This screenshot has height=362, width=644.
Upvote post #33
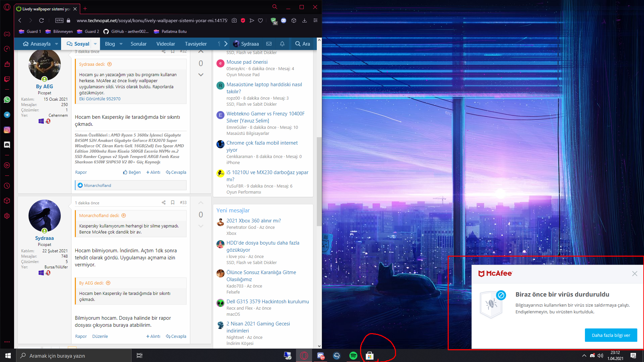click(x=201, y=203)
